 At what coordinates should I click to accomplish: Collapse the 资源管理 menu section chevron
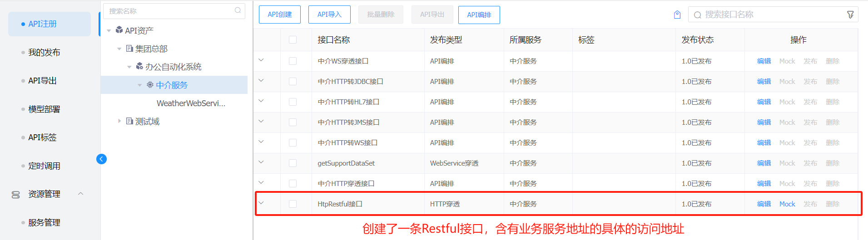81,194
